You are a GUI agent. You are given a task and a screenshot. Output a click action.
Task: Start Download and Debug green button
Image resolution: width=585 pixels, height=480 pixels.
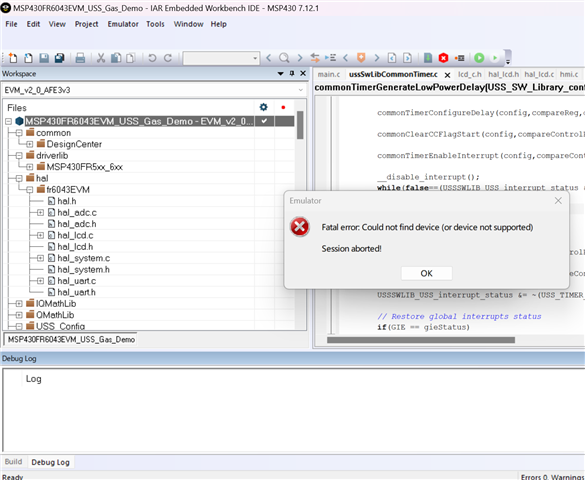point(479,58)
